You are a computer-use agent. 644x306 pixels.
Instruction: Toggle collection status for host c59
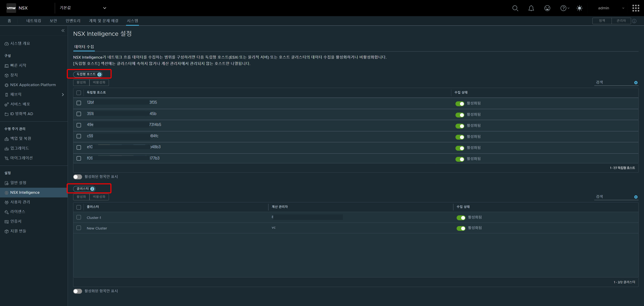460,137
